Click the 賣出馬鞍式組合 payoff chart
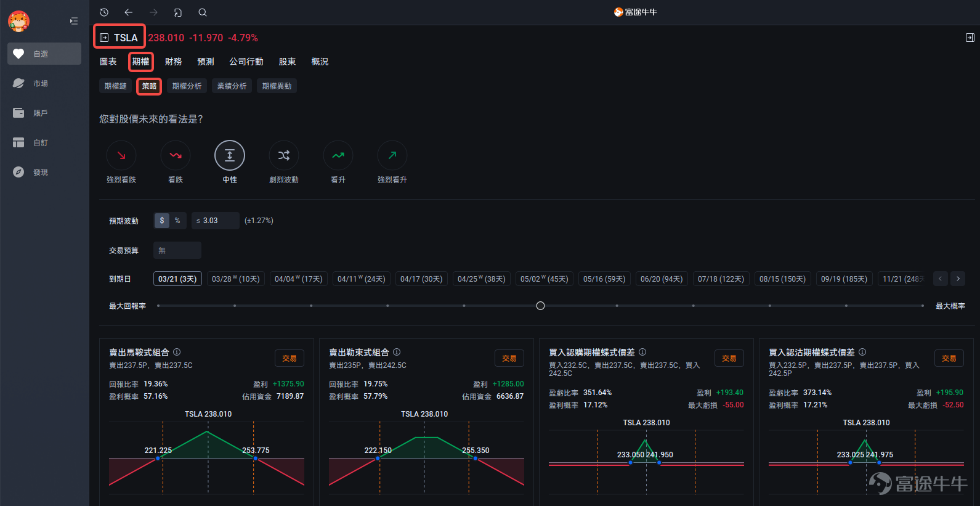Image resolution: width=980 pixels, height=506 pixels. coord(207,458)
